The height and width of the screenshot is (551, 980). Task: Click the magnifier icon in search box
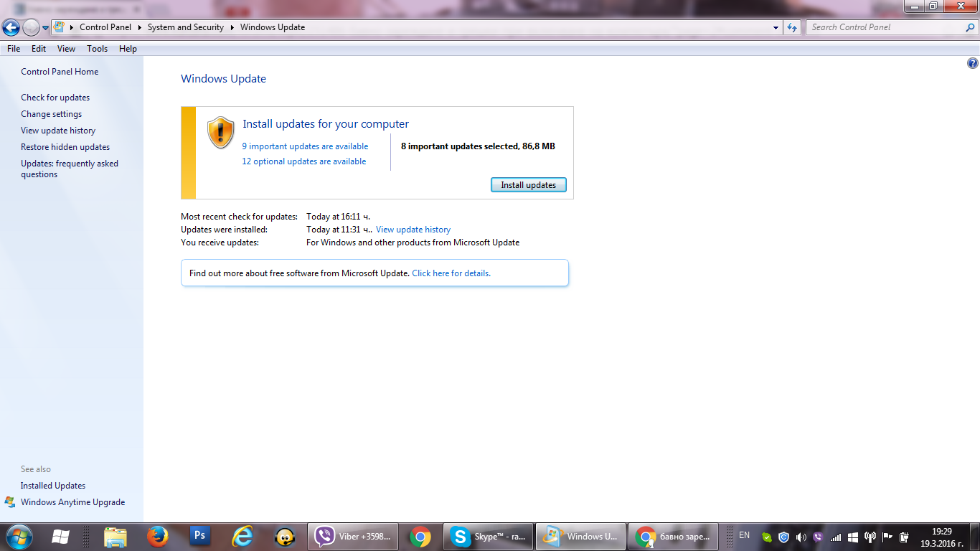click(970, 27)
